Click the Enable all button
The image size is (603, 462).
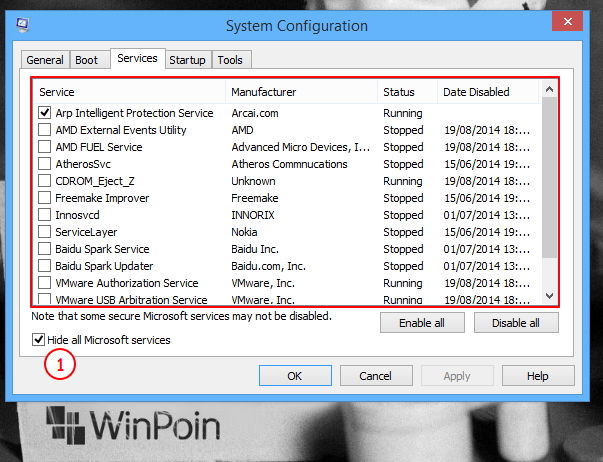(x=422, y=323)
